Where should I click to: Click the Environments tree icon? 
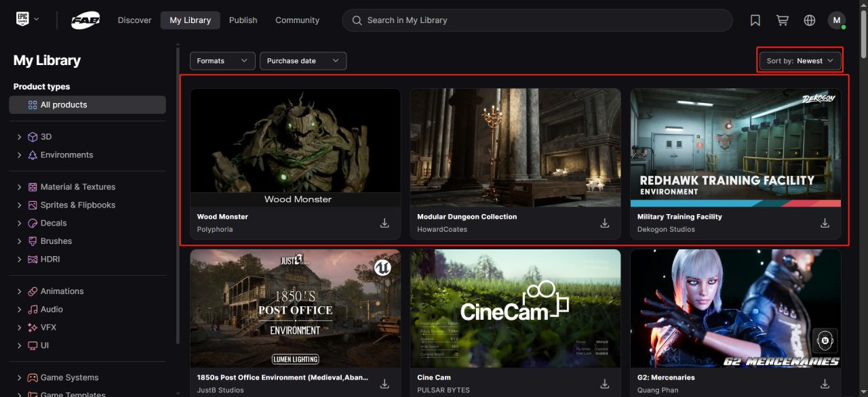[33, 155]
